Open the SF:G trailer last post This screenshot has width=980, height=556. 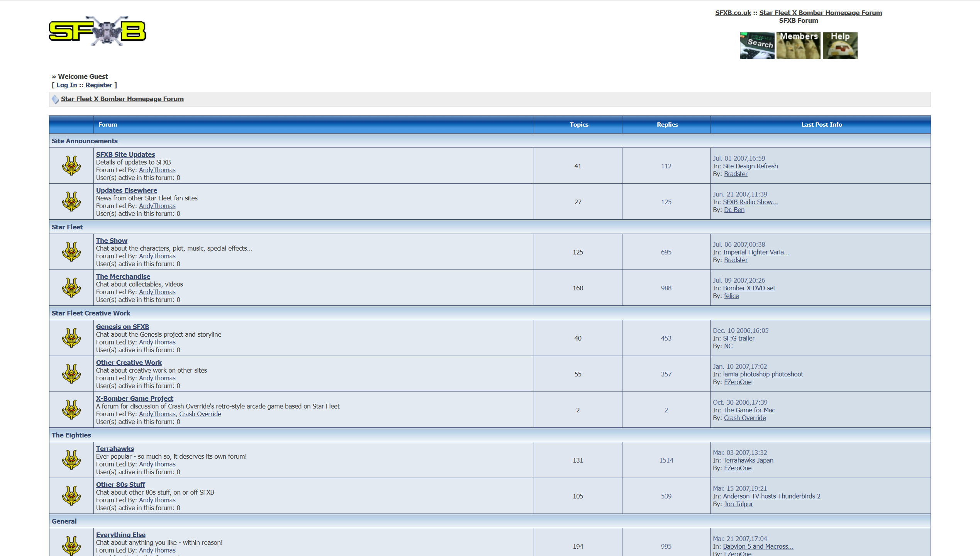[x=739, y=338]
